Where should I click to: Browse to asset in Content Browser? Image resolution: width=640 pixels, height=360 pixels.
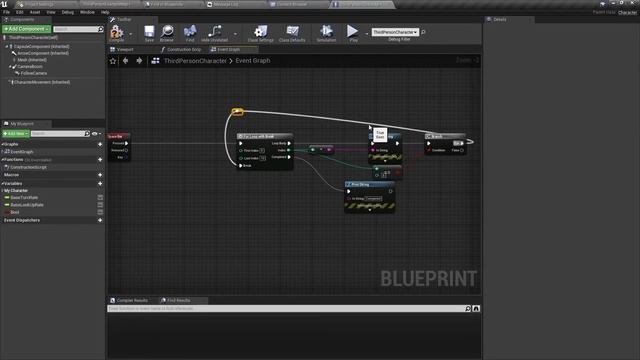[167, 33]
